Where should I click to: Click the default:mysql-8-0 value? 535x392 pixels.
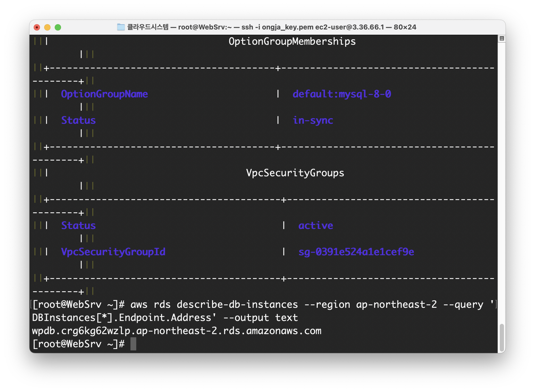click(342, 94)
